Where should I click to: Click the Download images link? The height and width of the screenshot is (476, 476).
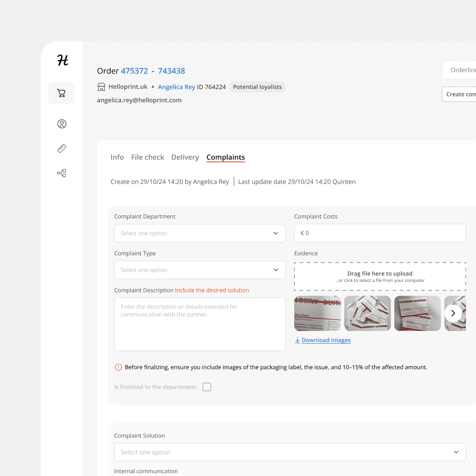point(326,340)
